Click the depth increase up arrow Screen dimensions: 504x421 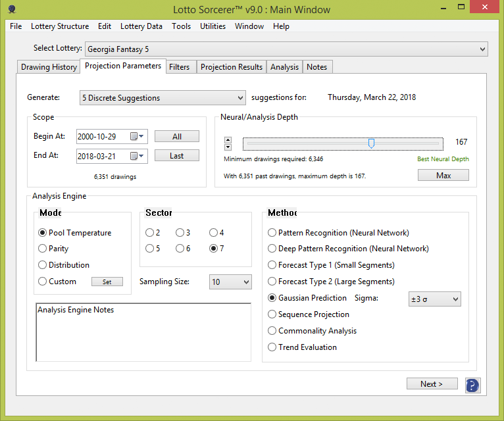click(x=228, y=140)
